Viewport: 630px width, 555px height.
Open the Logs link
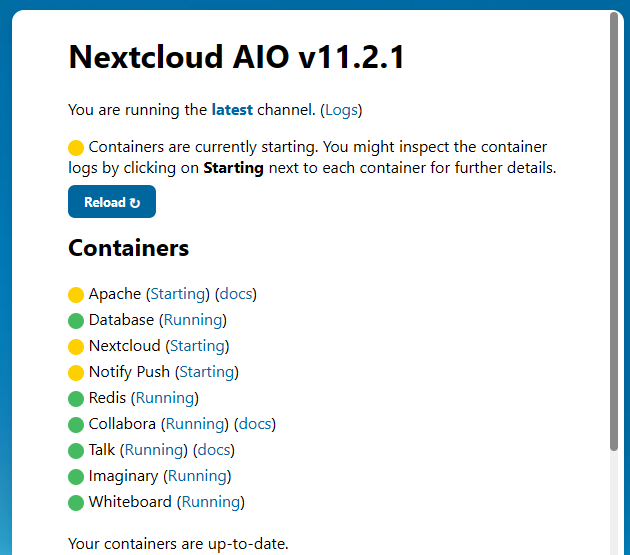(341, 110)
